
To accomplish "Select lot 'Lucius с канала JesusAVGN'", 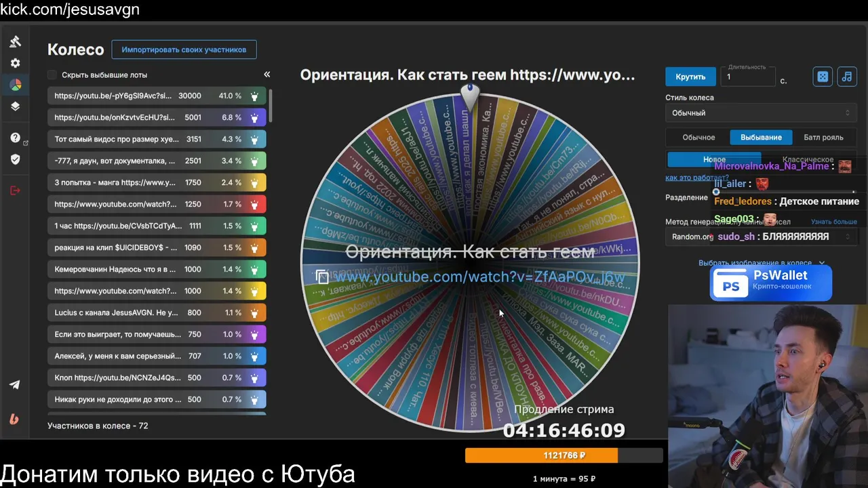I will (157, 312).
